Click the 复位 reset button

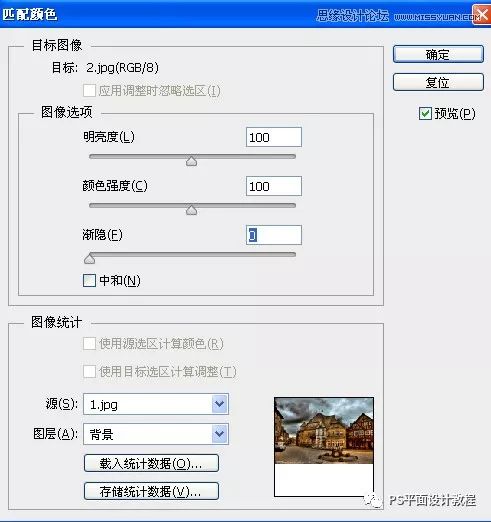438,82
